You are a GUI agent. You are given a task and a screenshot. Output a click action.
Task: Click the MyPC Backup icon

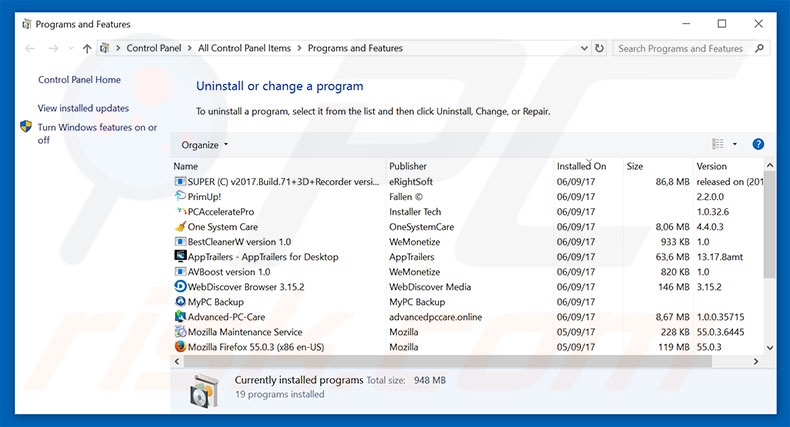pos(180,302)
